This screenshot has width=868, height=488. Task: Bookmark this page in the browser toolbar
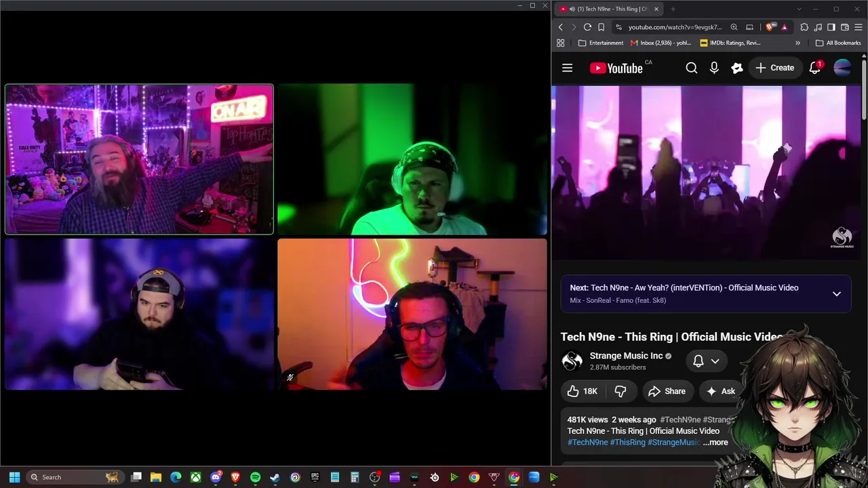[601, 27]
